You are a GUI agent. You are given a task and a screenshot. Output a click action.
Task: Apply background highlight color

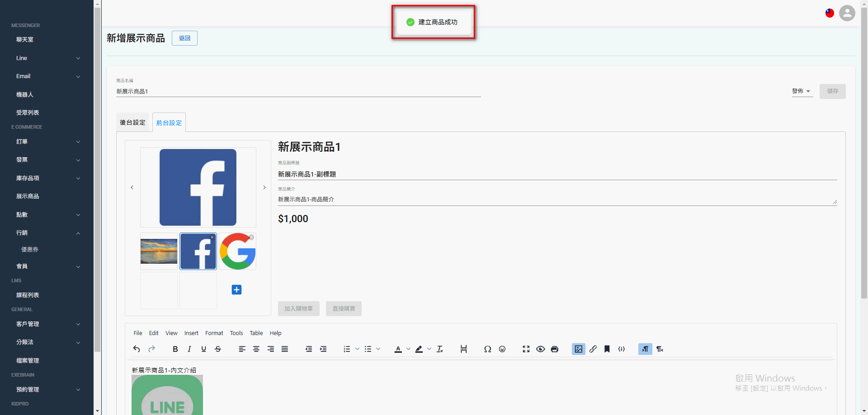[x=419, y=349]
